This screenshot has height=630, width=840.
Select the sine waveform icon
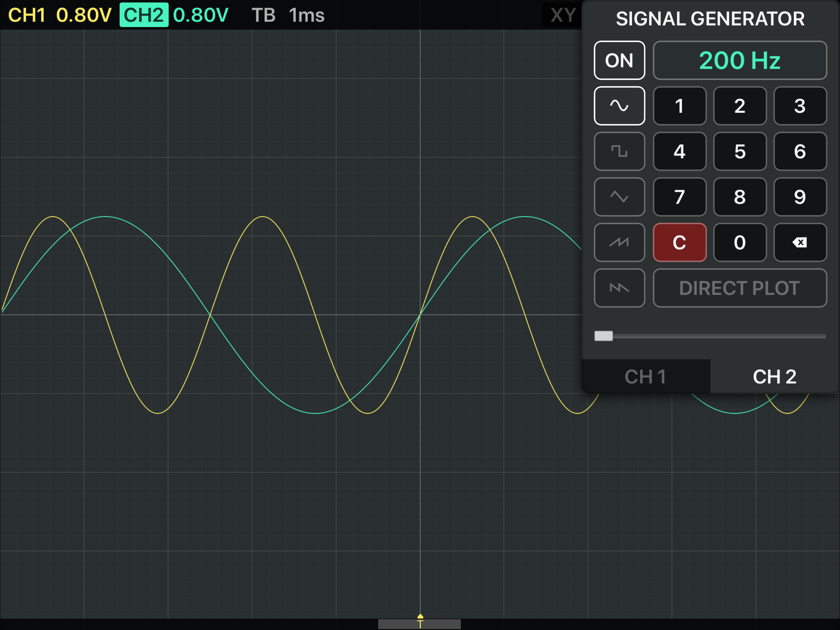pos(619,106)
